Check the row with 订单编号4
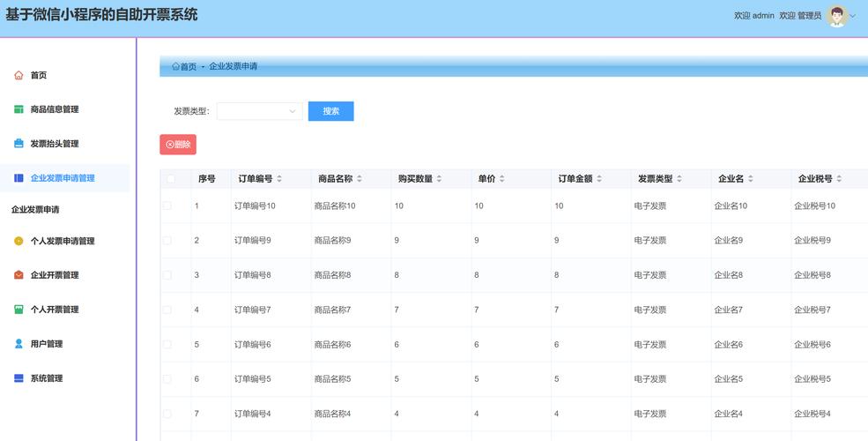 (167, 414)
